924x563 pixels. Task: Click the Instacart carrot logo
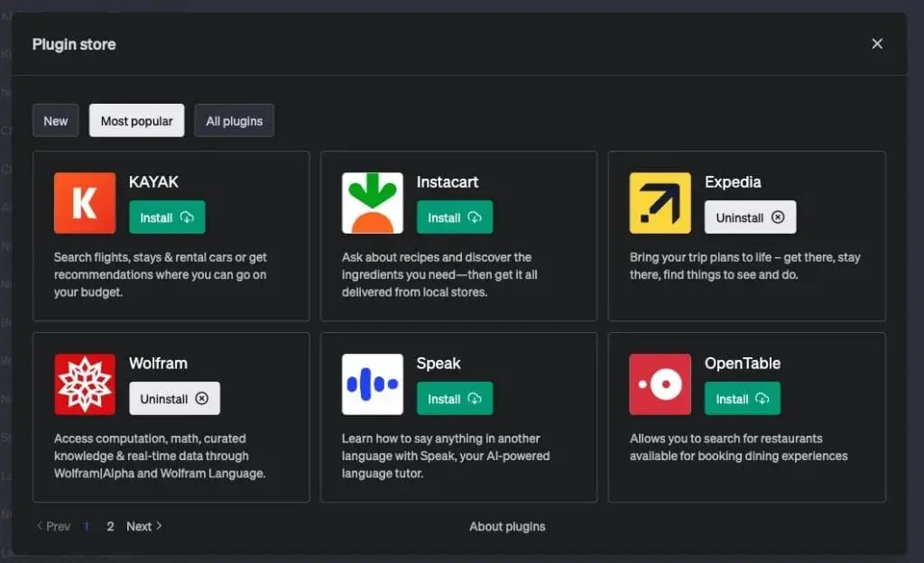pyautogui.click(x=372, y=203)
